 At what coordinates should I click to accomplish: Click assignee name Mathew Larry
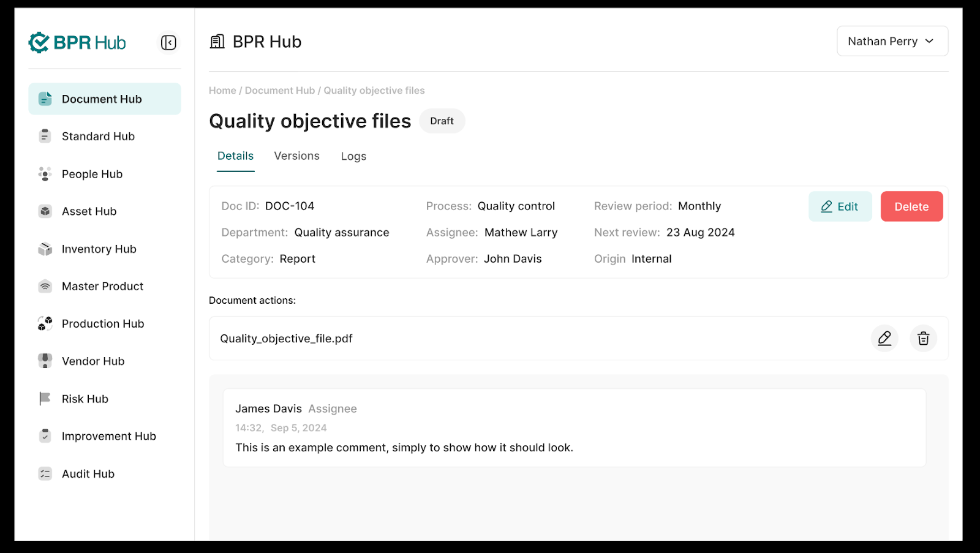[x=521, y=232]
